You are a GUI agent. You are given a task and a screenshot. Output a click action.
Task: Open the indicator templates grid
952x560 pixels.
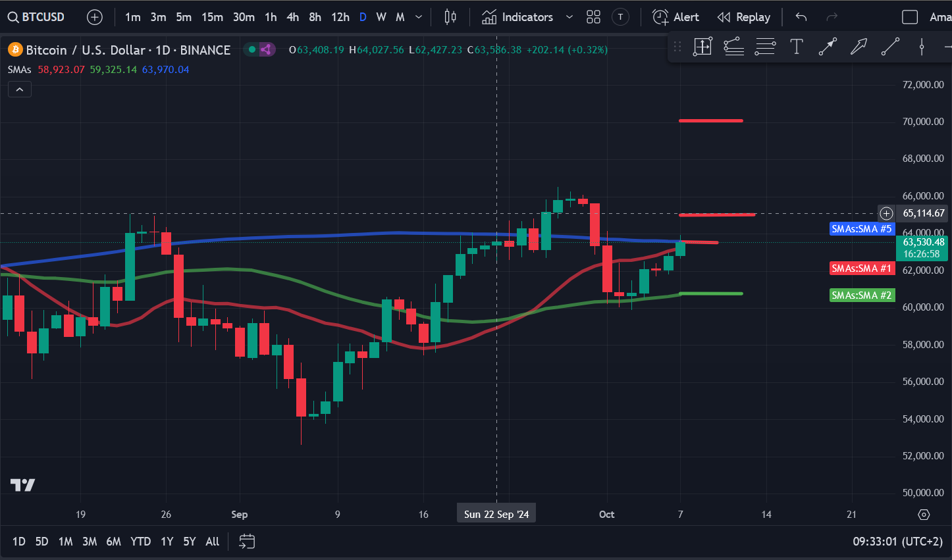pyautogui.click(x=593, y=17)
